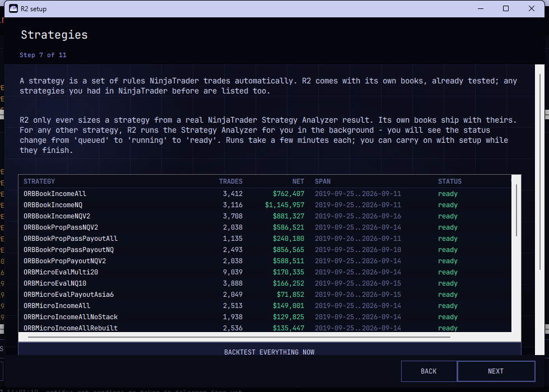The height and width of the screenshot is (392, 549).
Task: Select ORBBookIncomeNQV2 in the strategy list
Action: [57, 216]
